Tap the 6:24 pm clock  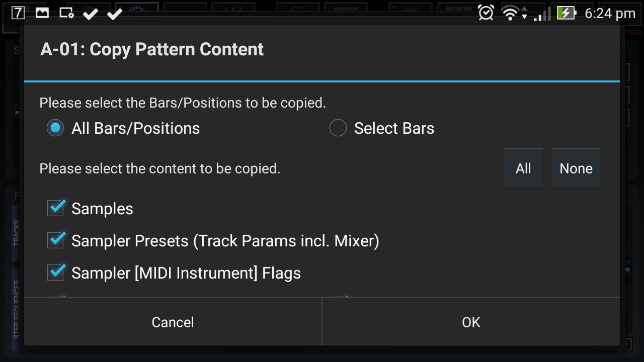[x=610, y=14]
